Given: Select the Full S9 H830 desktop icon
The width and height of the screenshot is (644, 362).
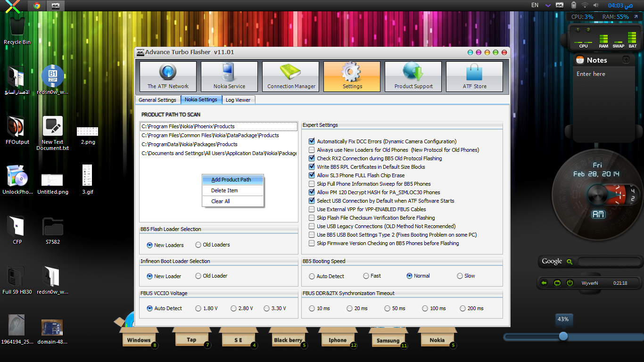Looking at the screenshot, I should pyautogui.click(x=17, y=280).
